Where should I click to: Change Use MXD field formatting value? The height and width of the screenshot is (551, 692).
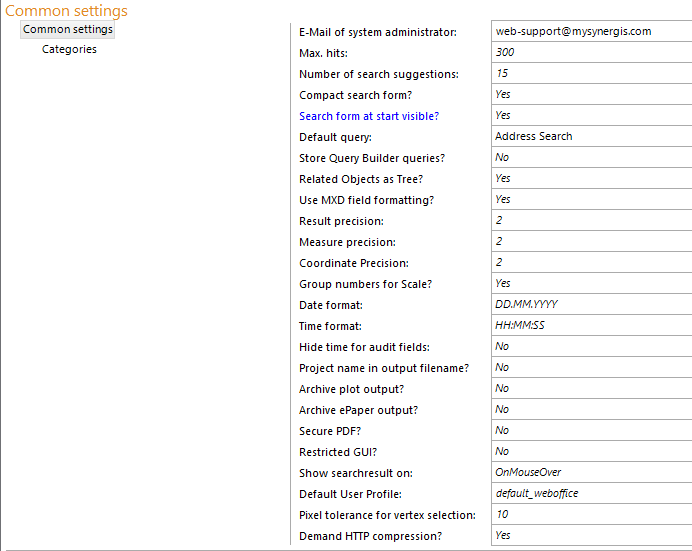[590, 199]
